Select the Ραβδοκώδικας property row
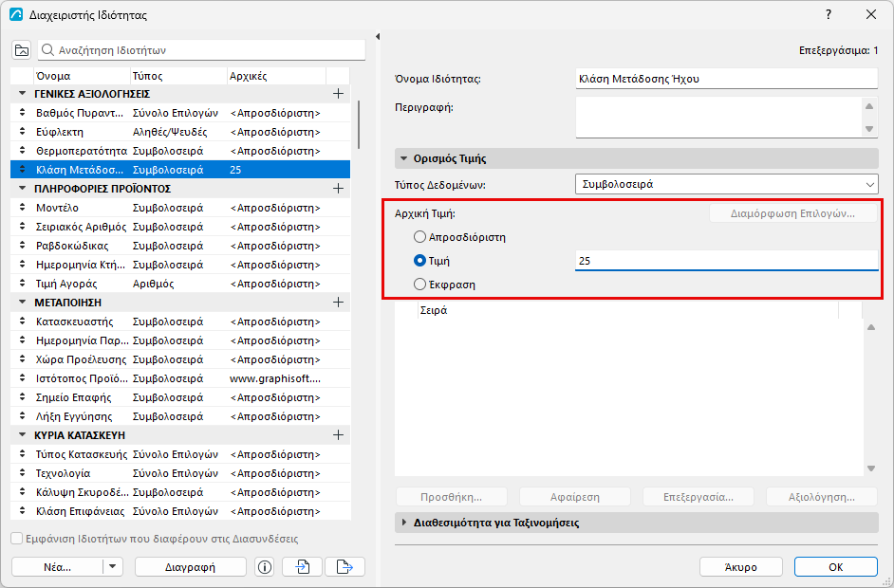This screenshot has height=588, width=894. [180, 246]
